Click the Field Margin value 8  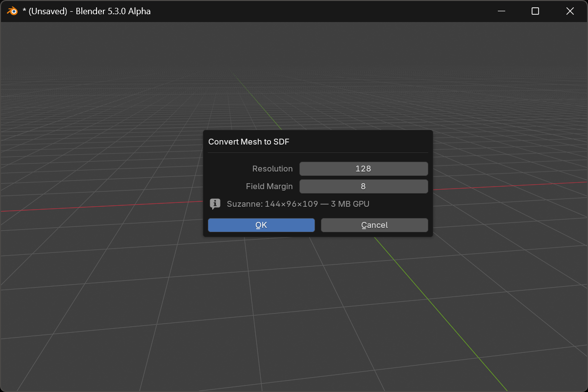[364, 186]
